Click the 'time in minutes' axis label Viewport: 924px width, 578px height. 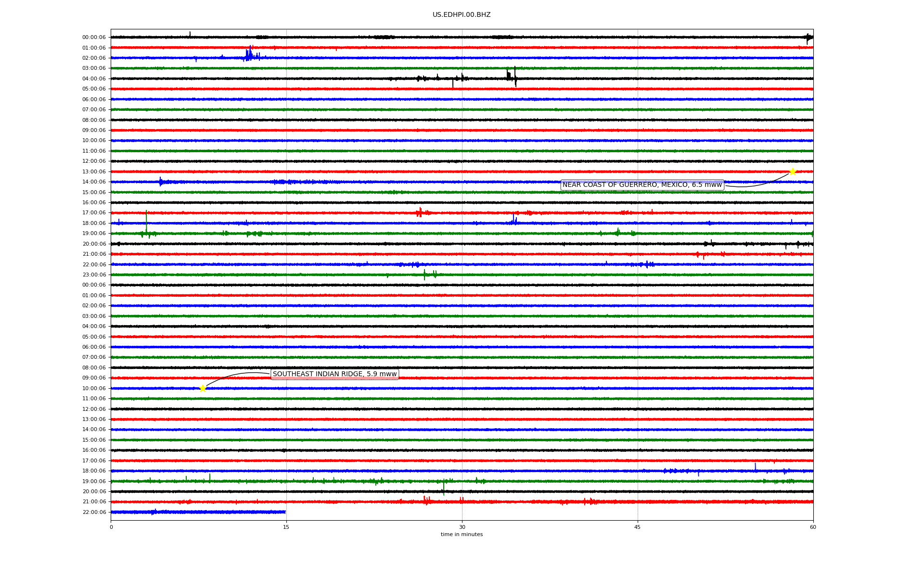462,535
